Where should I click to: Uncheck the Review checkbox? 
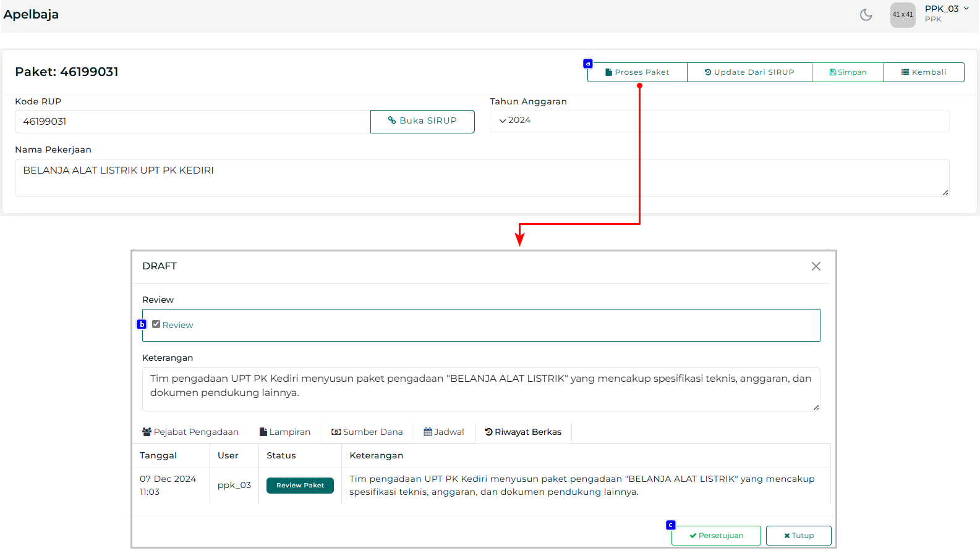tap(156, 324)
